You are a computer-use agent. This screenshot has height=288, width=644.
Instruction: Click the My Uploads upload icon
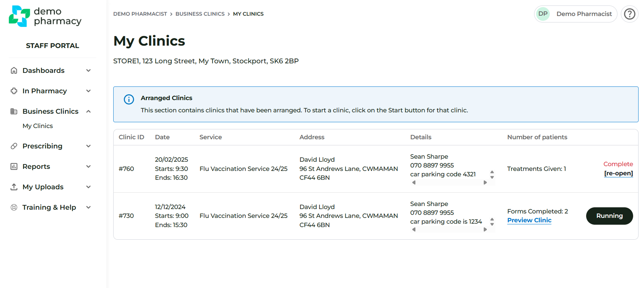coord(14,187)
